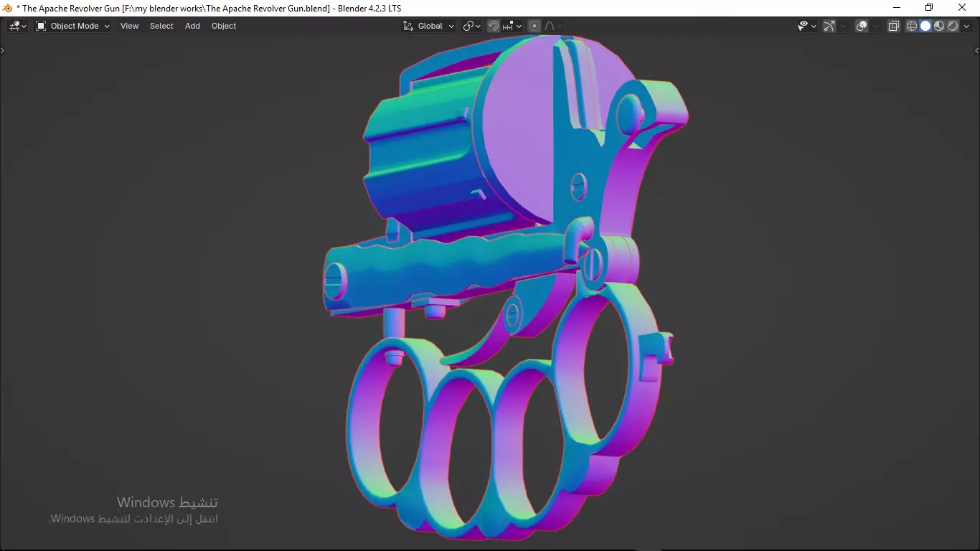
Task: Restore down the Blender window
Action: tap(929, 7)
